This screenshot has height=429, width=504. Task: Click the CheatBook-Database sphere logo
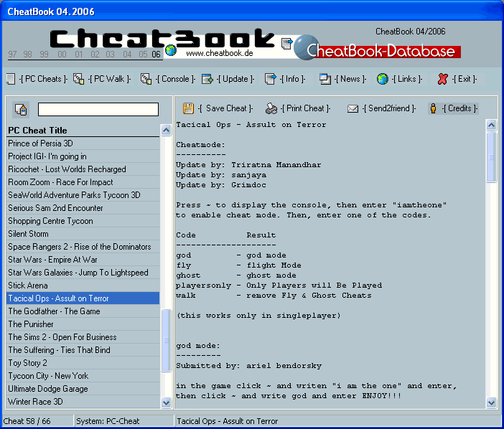[x=306, y=47]
